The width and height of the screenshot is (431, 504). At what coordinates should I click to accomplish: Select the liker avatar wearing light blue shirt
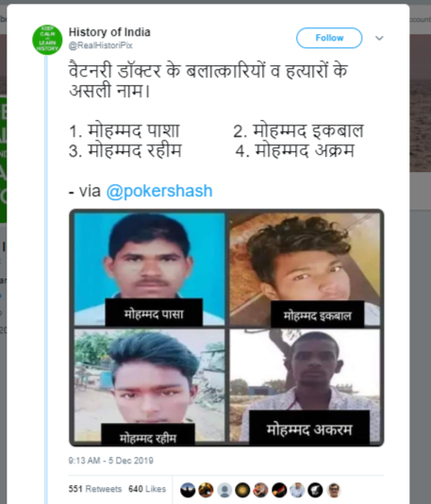tap(297, 490)
